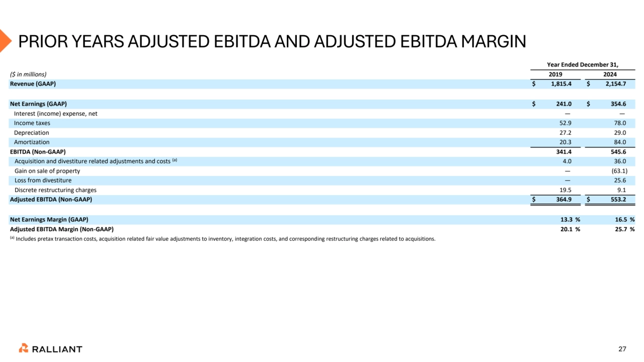Select Adjusted EBITDA value 553.2

(618, 200)
